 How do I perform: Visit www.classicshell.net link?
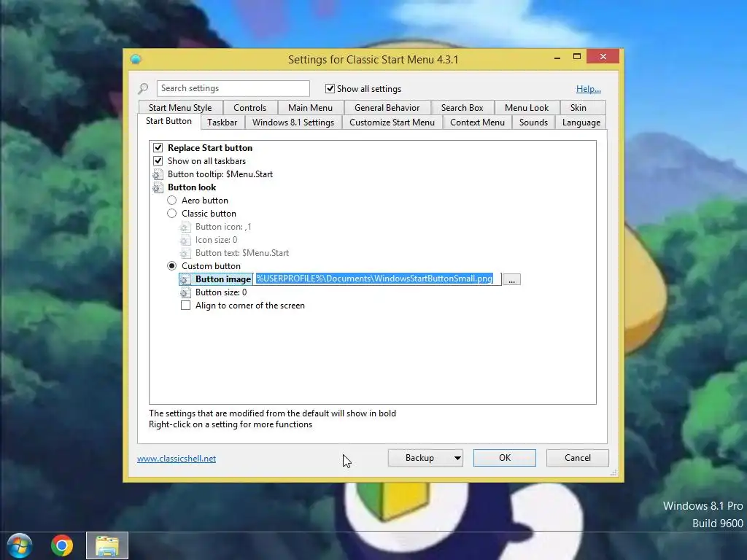click(177, 459)
